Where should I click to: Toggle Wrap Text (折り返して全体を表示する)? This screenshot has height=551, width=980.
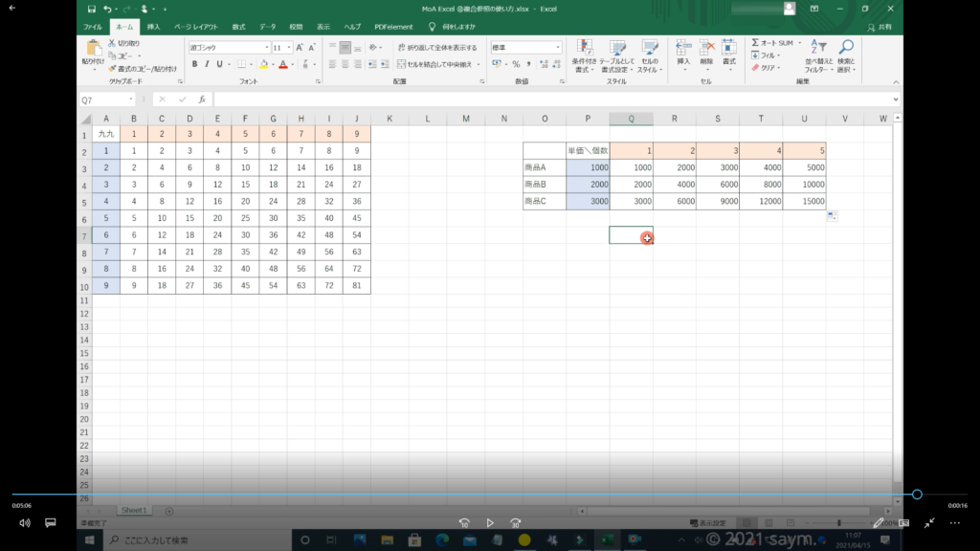pyautogui.click(x=435, y=47)
